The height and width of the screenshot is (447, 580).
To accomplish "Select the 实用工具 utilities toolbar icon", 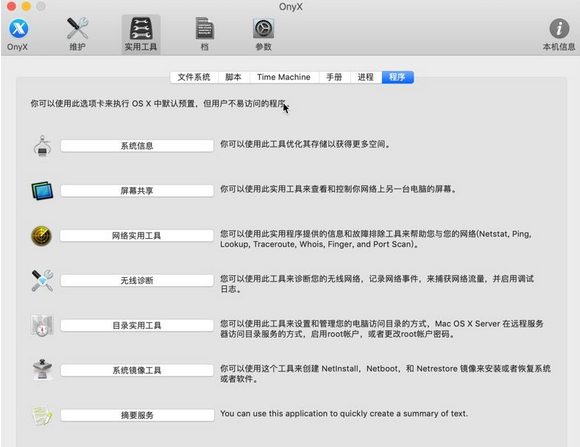I will pyautogui.click(x=141, y=34).
